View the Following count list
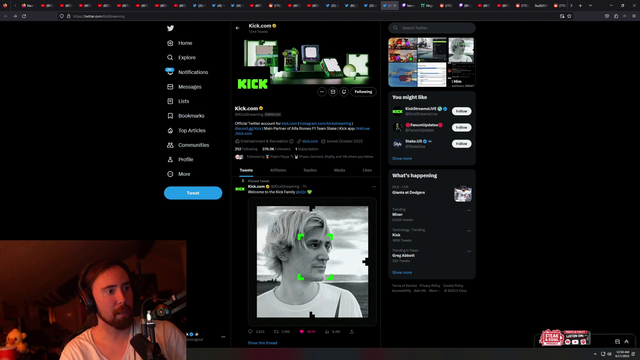 246,149
